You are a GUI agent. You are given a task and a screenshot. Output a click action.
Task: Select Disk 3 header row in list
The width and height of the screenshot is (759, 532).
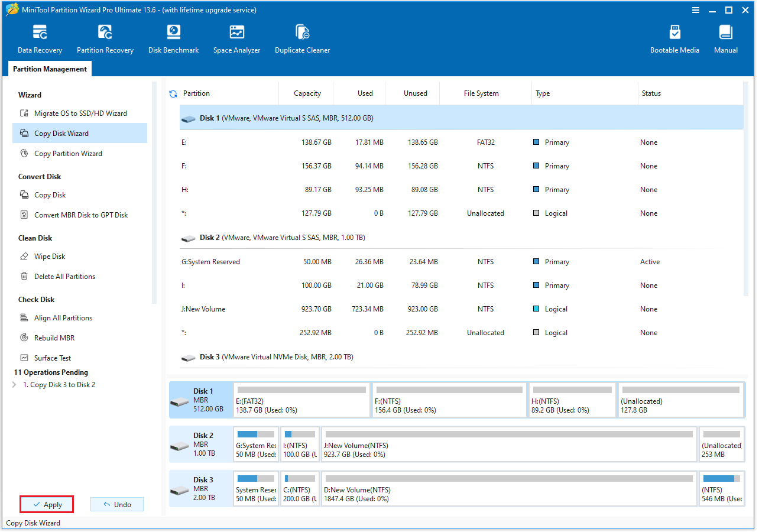pos(461,357)
